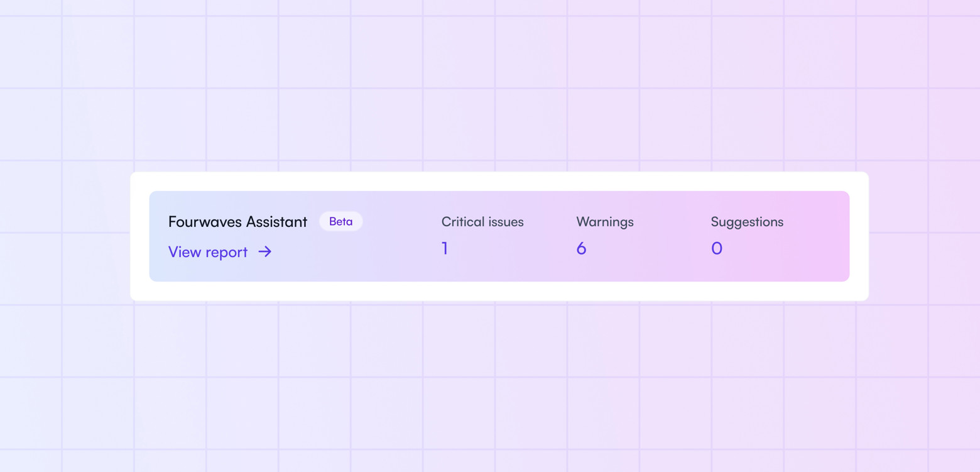Select the Suggestions label
The width and height of the screenshot is (980, 472).
[747, 222]
